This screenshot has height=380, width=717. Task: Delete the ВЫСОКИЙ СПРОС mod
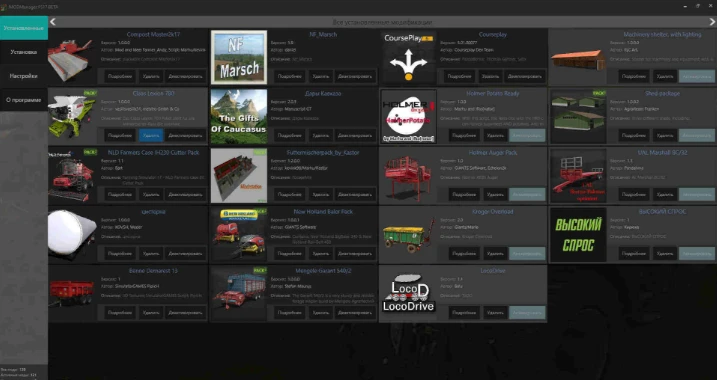pos(665,253)
